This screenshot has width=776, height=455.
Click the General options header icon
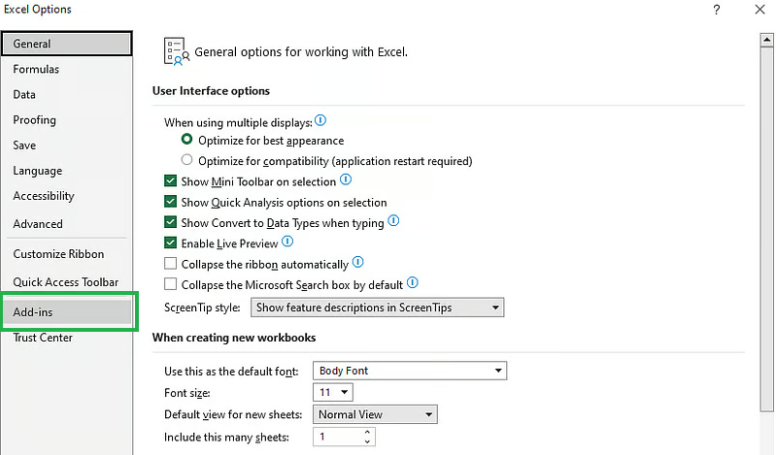[x=176, y=52]
